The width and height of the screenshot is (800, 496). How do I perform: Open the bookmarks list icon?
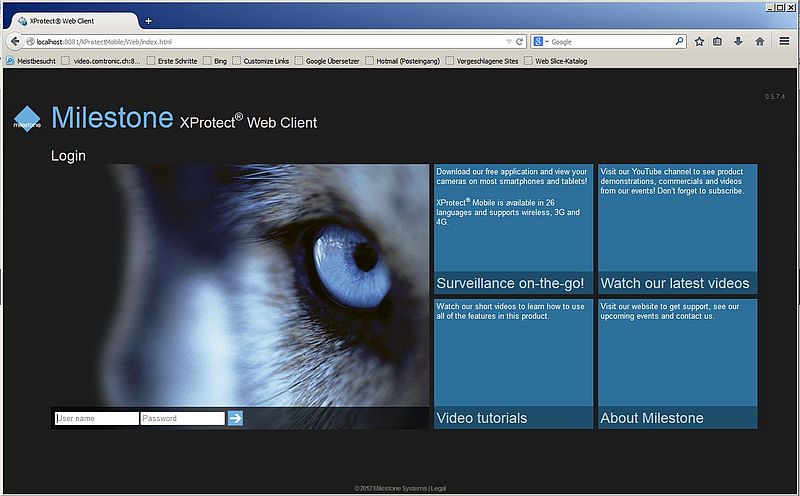(717, 42)
